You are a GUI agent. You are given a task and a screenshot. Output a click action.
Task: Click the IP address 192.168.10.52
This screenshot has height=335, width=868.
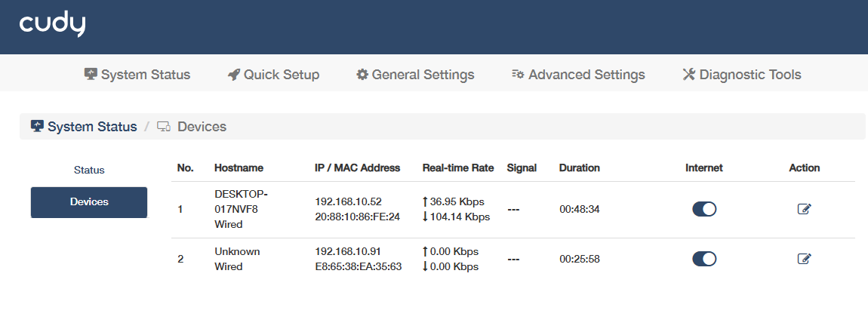coord(348,201)
